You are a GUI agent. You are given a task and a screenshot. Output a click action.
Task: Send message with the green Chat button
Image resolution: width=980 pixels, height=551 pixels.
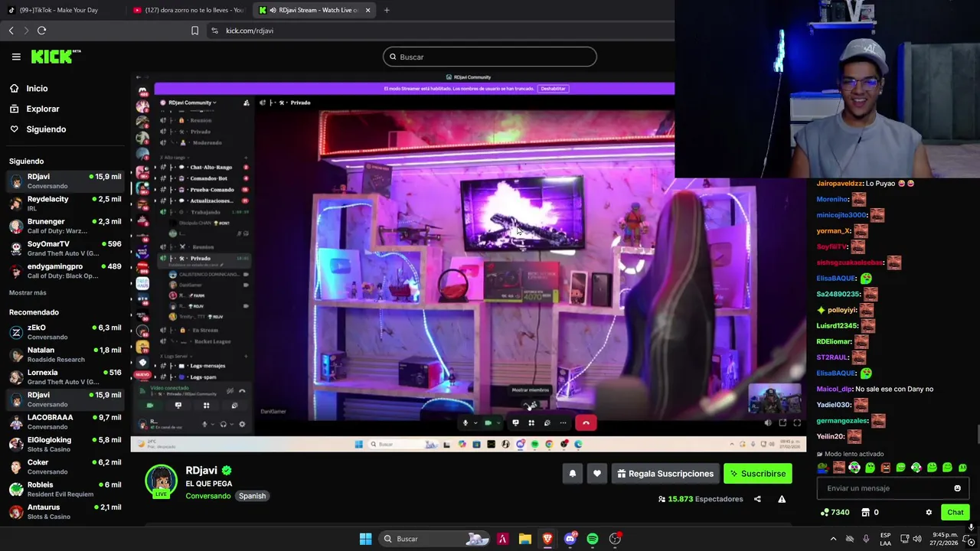[x=955, y=513]
